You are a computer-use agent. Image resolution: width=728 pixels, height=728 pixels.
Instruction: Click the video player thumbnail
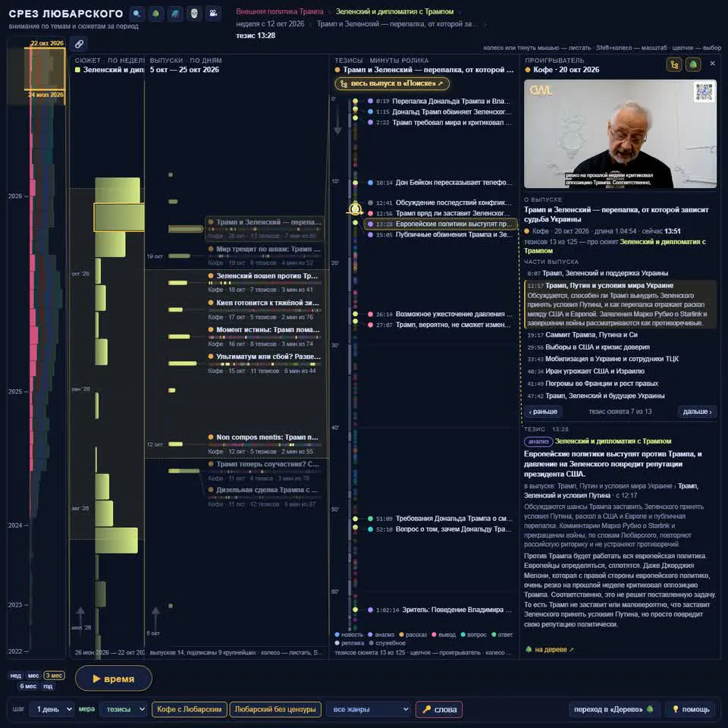tap(620, 133)
